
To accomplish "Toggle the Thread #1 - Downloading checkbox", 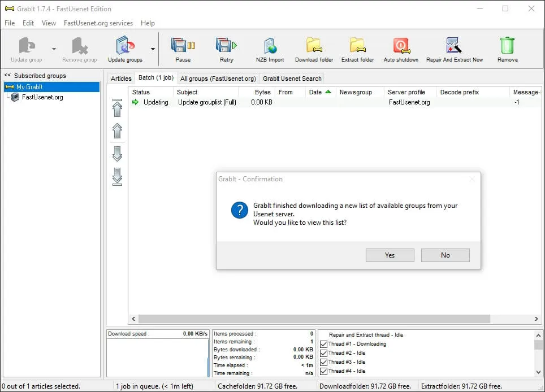I will tap(323, 344).
